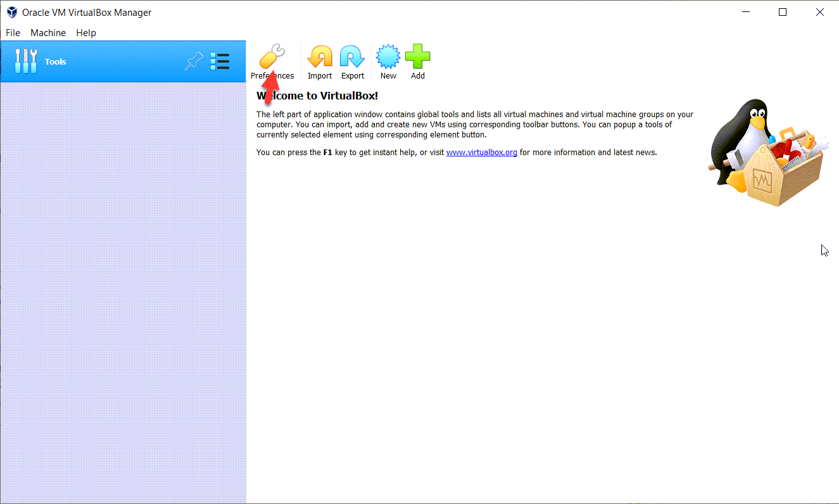Click the empty virtual machine list area
Screen dimensions: 839x504
point(123,285)
